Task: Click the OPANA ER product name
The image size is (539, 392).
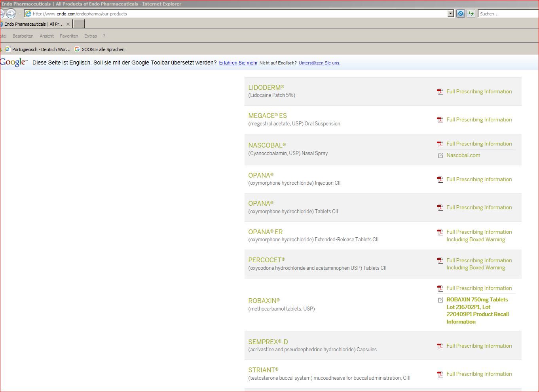Action: pyautogui.click(x=266, y=232)
